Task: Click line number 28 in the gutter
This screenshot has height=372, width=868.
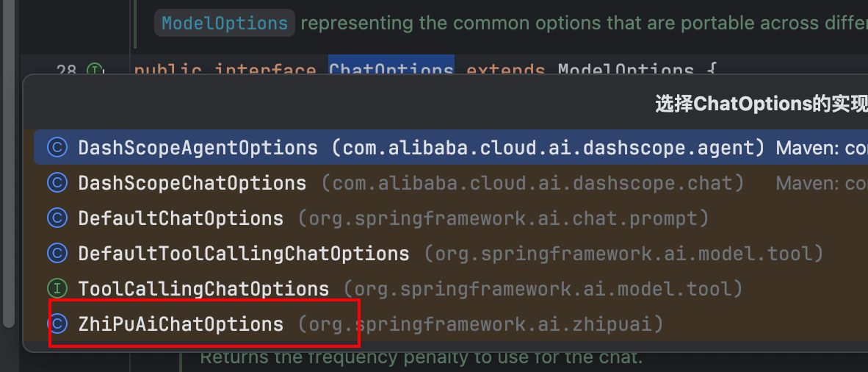Action: point(66,70)
